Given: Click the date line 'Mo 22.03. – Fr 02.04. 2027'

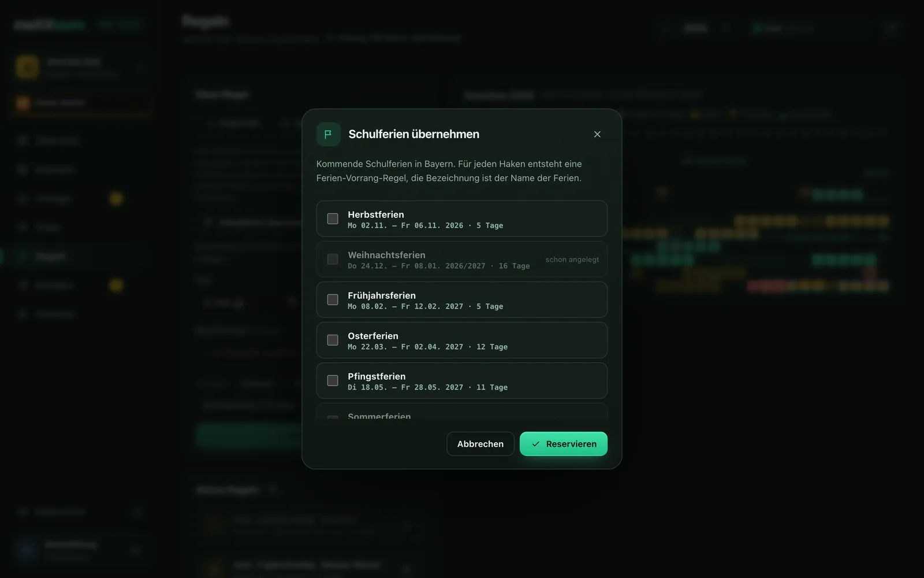Looking at the screenshot, I should tap(405, 347).
